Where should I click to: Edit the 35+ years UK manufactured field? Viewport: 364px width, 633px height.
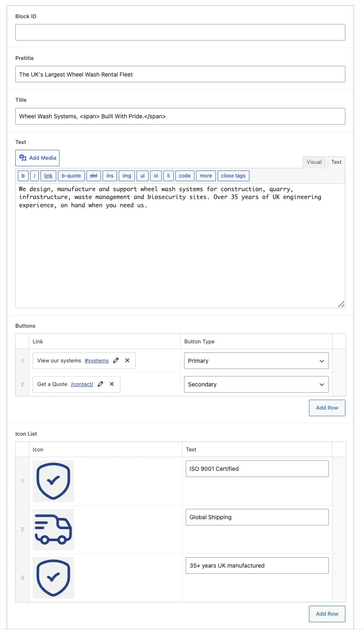(257, 566)
